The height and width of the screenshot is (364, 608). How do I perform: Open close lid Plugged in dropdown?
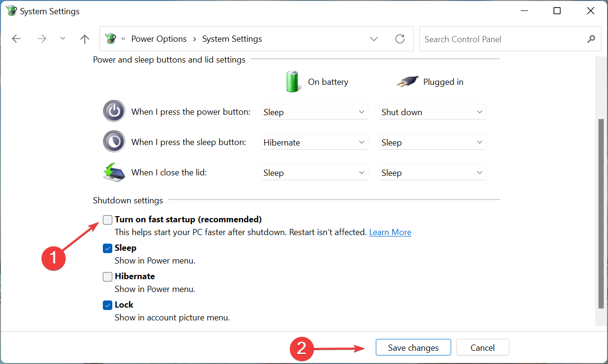pyautogui.click(x=433, y=173)
